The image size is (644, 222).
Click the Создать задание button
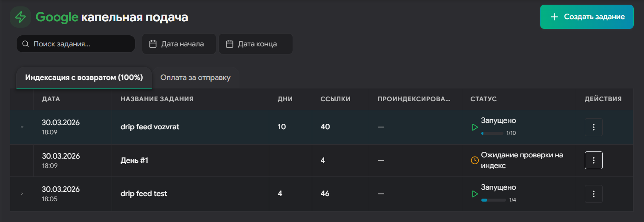click(x=587, y=17)
